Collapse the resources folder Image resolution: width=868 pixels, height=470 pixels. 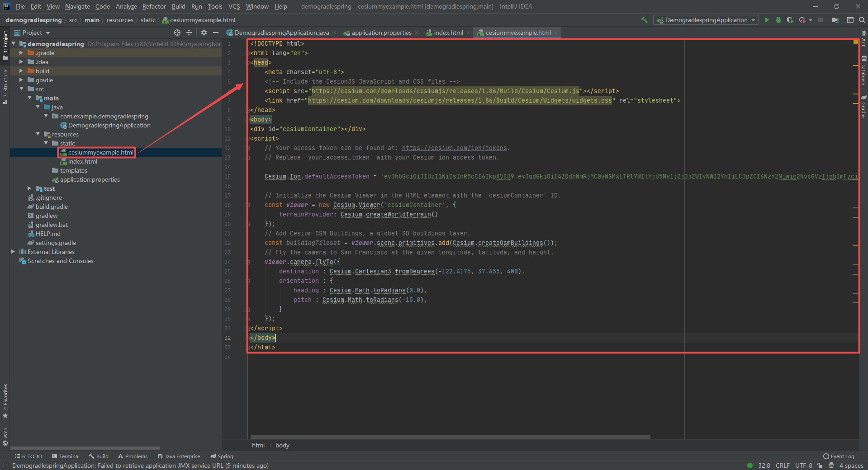pos(38,134)
